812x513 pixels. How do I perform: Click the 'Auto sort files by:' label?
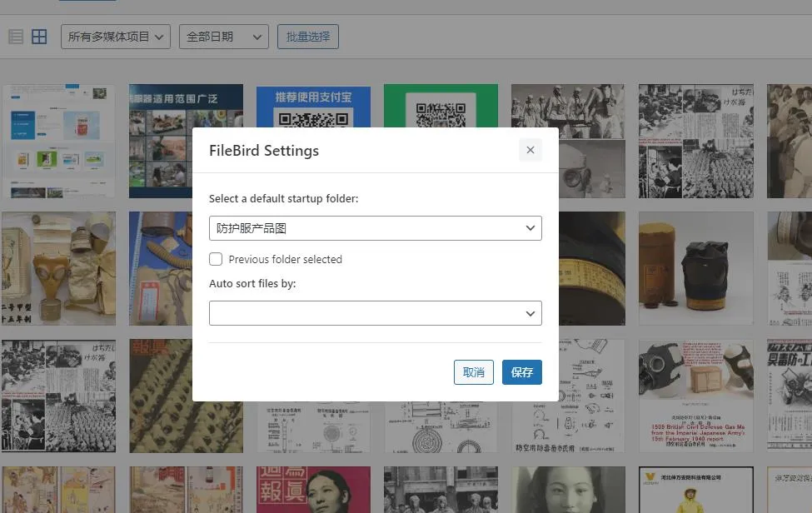coord(252,284)
